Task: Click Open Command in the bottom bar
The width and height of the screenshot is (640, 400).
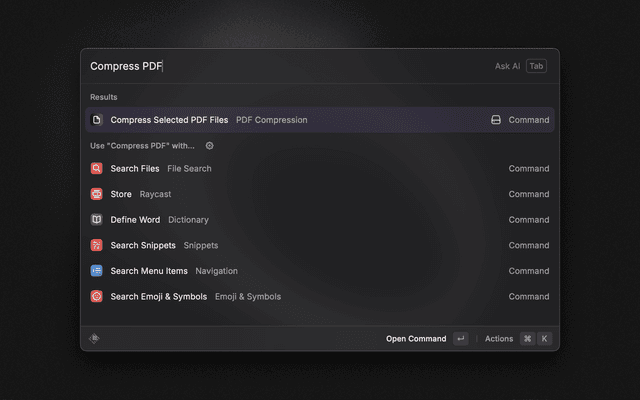Action: (x=416, y=339)
